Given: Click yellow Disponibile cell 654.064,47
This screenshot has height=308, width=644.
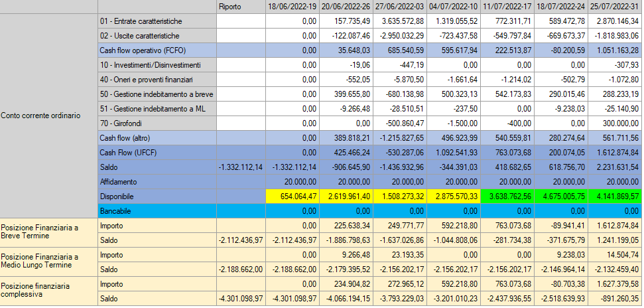Looking at the screenshot, I should 292,196.
